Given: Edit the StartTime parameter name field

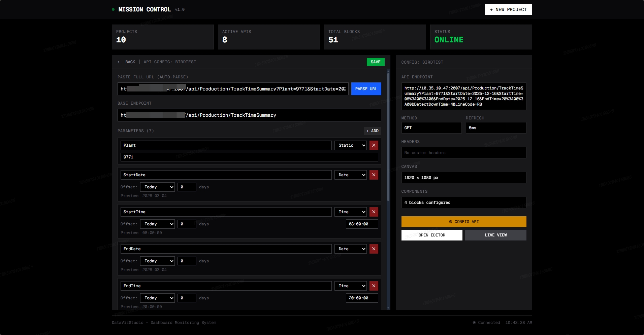Looking at the screenshot, I should pos(226,212).
